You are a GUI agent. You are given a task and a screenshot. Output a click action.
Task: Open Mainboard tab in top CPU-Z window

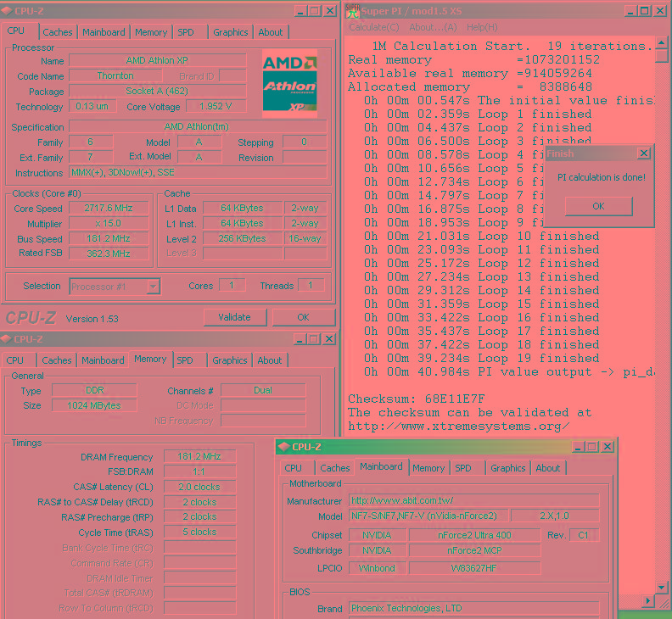(x=104, y=32)
